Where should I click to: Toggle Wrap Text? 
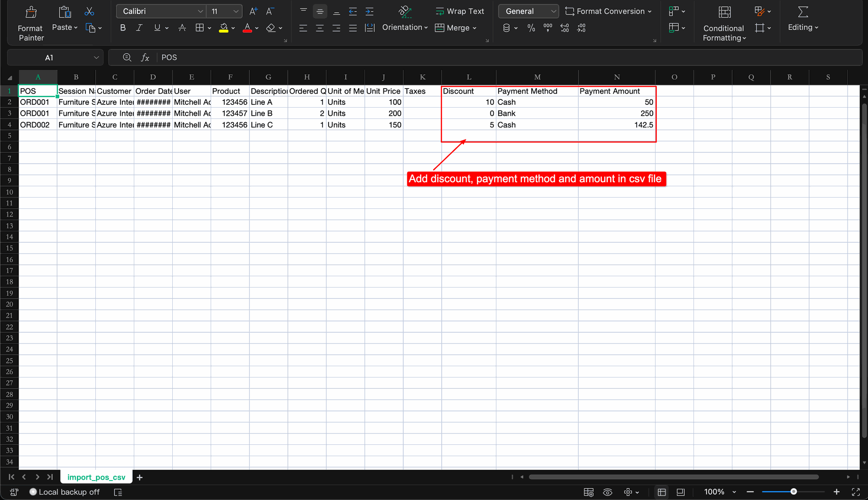[x=460, y=11]
